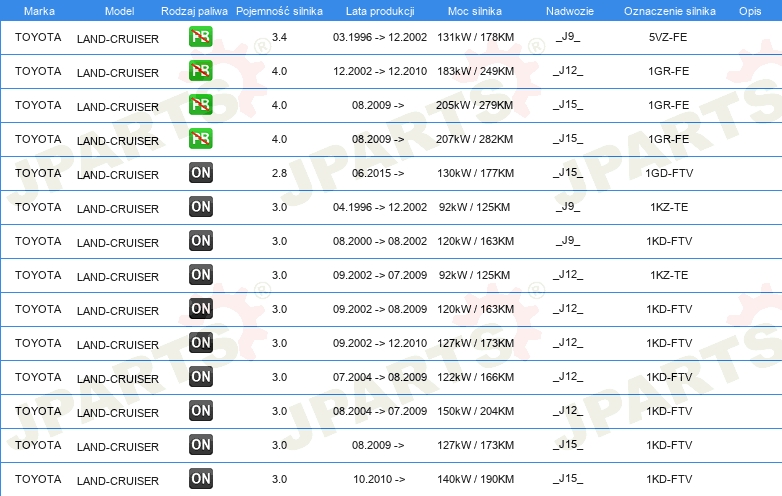
Task: Click the PB petrol icon for the 5VZ-FE engine
Action: (x=201, y=38)
